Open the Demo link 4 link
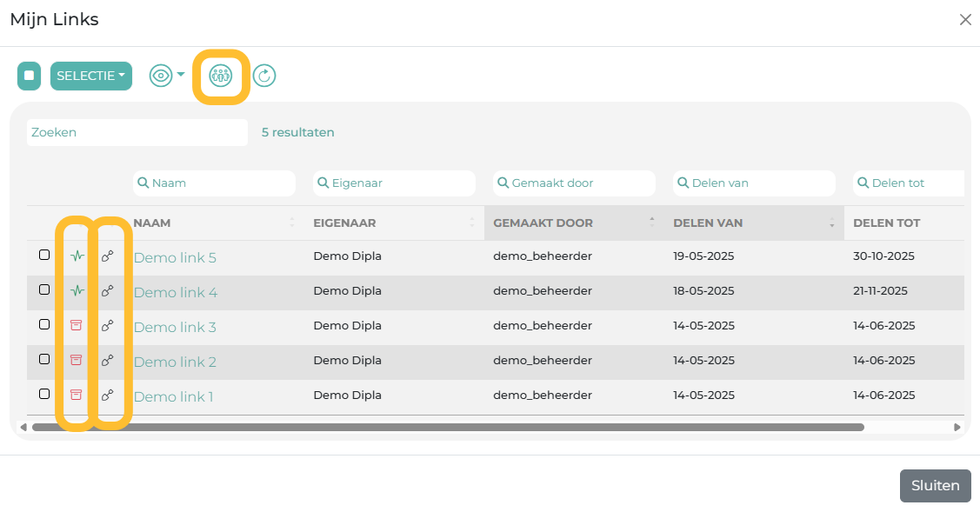Screen dimensions: 980x512 pos(176,292)
